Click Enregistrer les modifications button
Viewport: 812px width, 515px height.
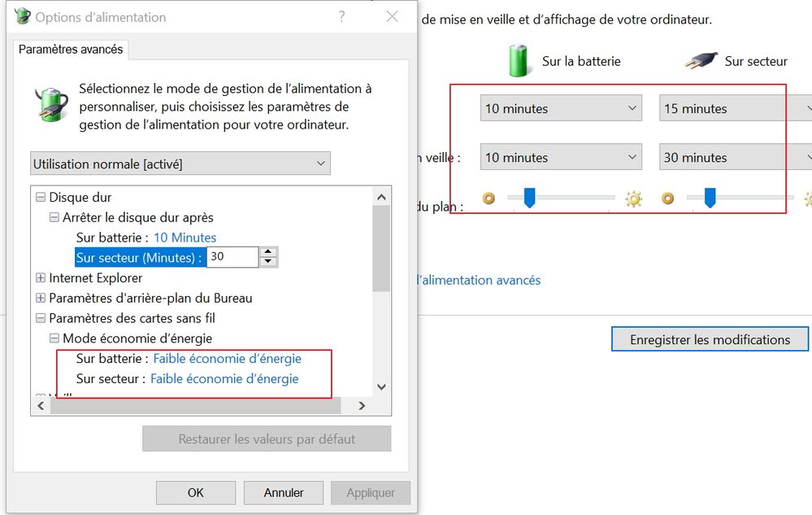pyautogui.click(x=710, y=339)
